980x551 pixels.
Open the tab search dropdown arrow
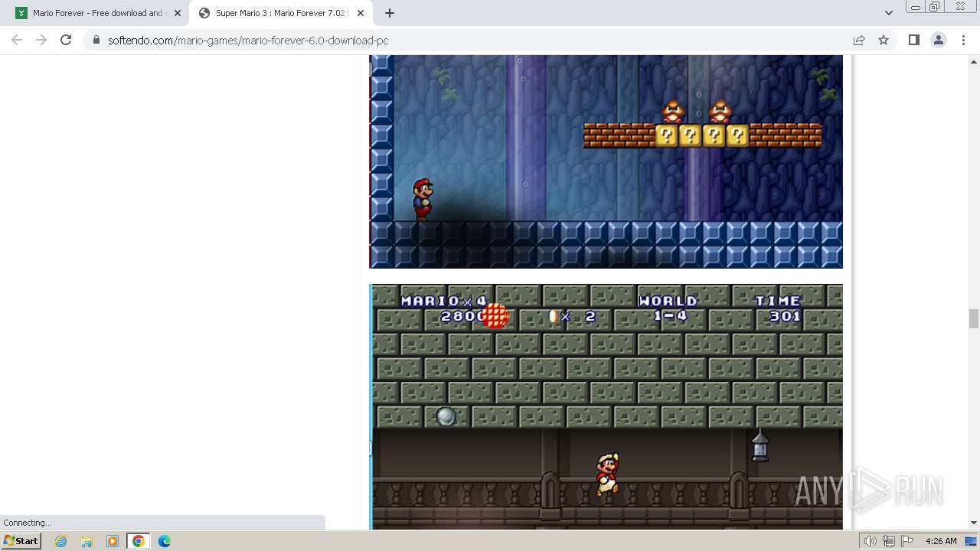(888, 13)
